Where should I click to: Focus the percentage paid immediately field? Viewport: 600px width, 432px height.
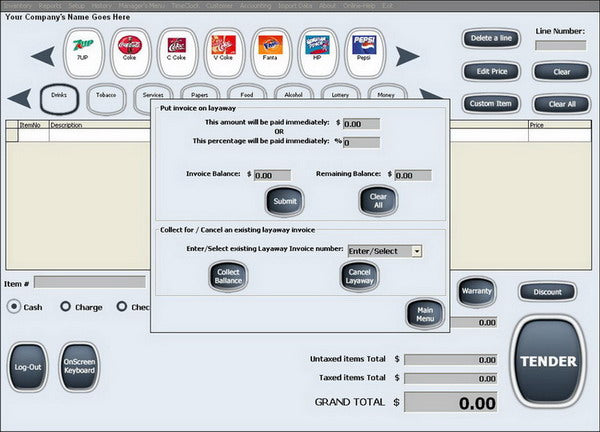click(362, 143)
